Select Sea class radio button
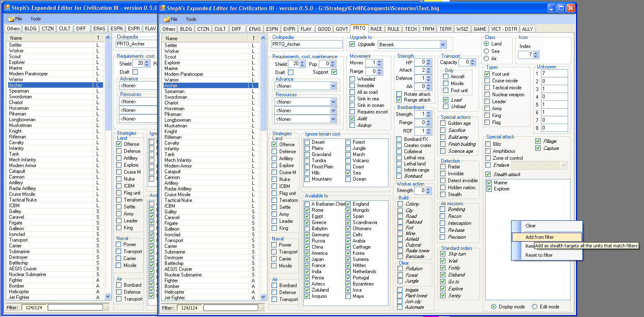644x317 pixels. pos(486,51)
